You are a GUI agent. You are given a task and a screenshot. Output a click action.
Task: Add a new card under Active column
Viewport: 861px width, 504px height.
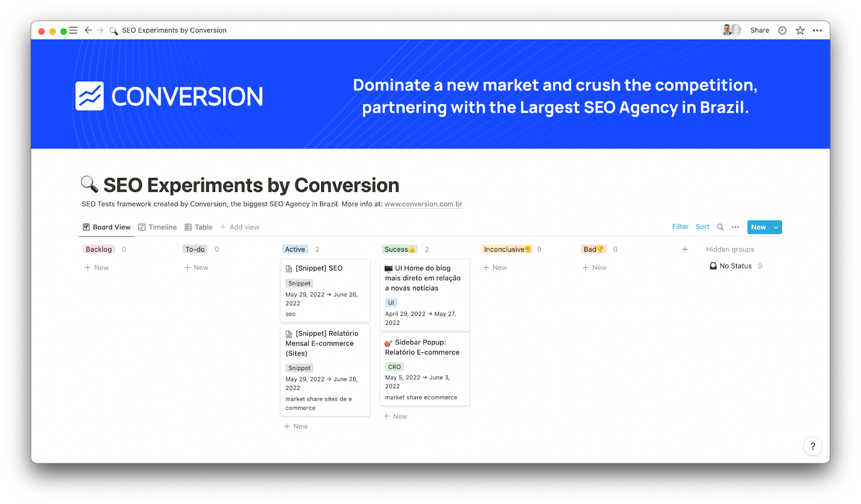tap(296, 427)
